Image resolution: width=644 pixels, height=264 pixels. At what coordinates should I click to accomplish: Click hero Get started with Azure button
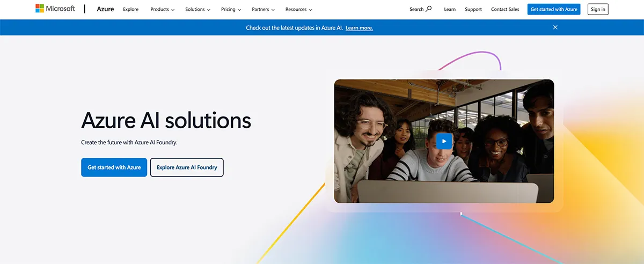114,167
